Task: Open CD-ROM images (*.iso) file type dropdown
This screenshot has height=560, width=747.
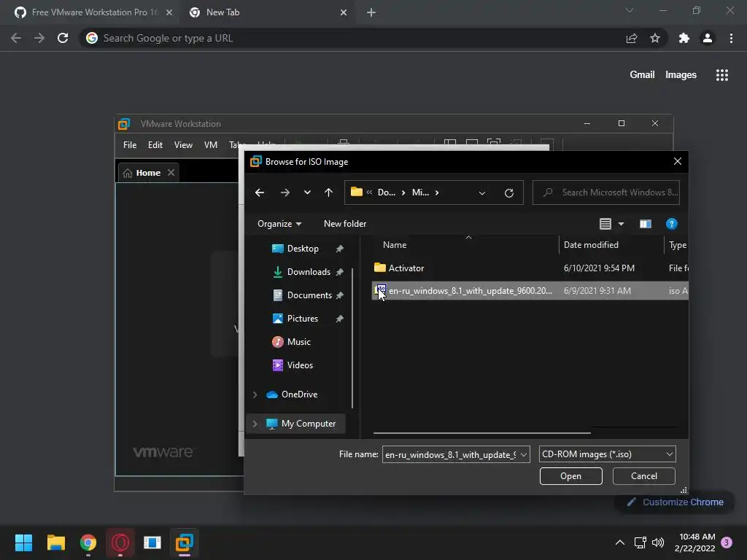Action: (608, 454)
